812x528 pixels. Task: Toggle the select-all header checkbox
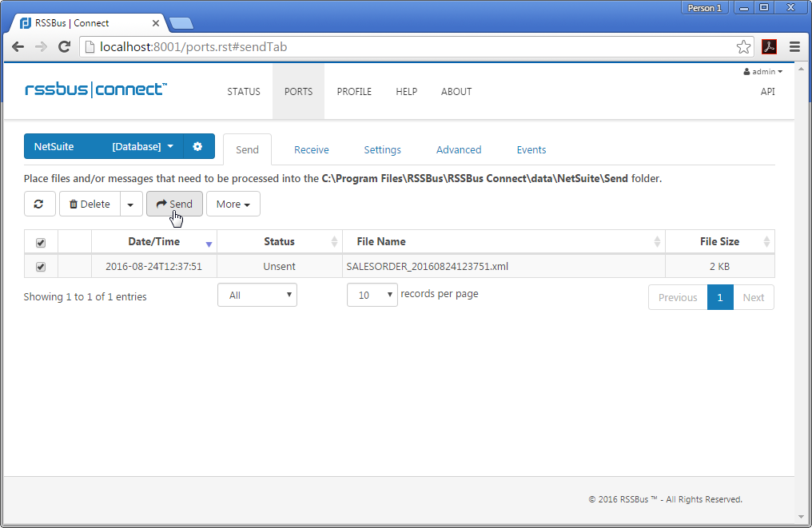pos(41,243)
